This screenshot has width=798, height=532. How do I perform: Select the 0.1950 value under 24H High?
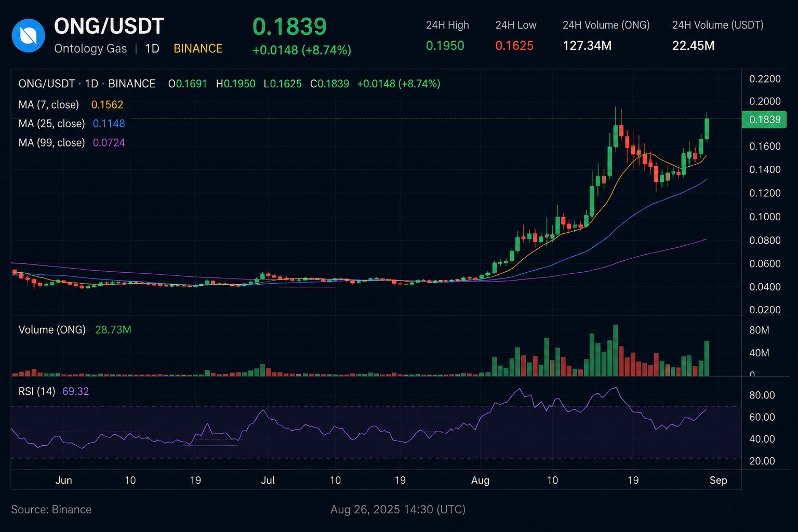[445, 46]
